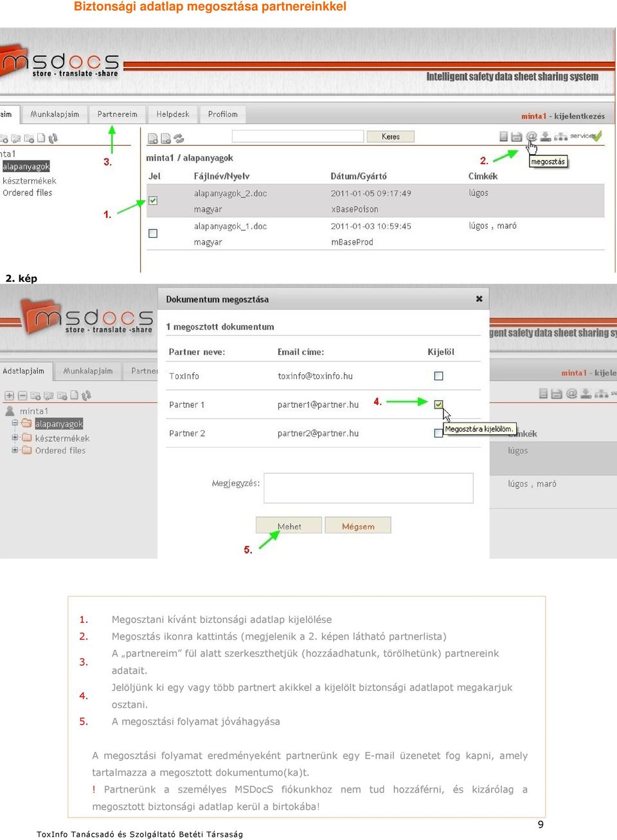Open the Partnereim tab in top screenshot
Screen dimensions: 617x840
(x=118, y=114)
